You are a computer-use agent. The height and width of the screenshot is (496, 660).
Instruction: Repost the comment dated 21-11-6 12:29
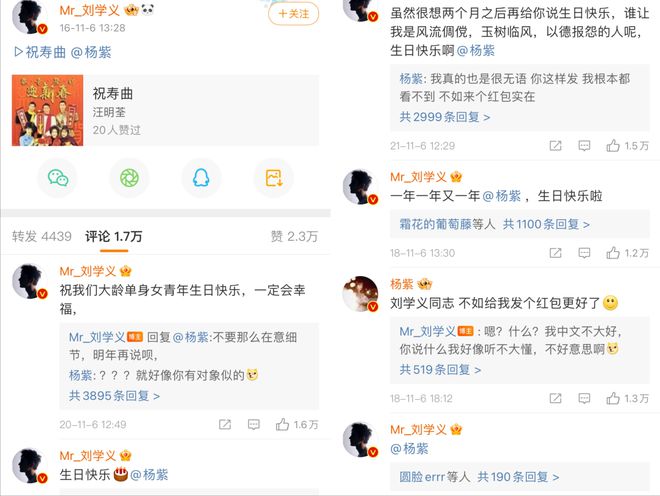[556, 146]
